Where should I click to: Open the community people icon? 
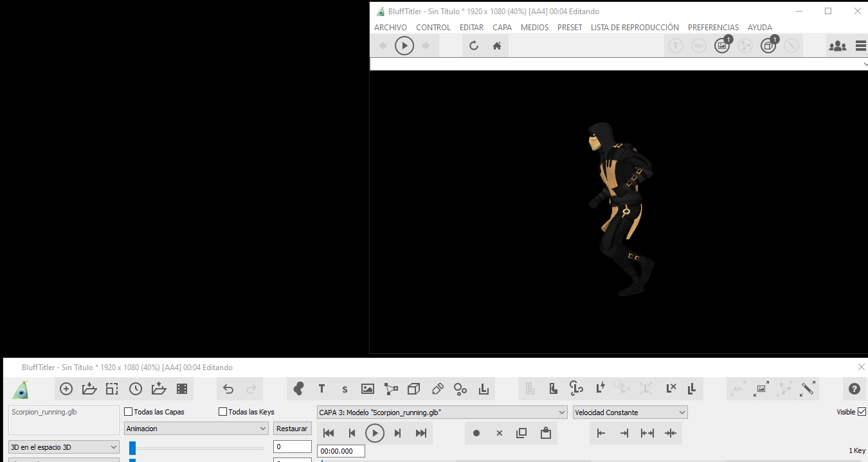(x=838, y=46)
